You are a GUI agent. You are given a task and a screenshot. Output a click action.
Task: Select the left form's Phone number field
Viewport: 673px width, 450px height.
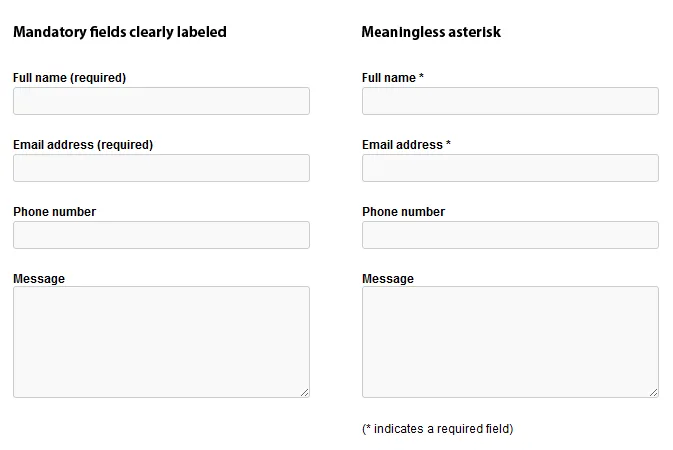point(161,235)
